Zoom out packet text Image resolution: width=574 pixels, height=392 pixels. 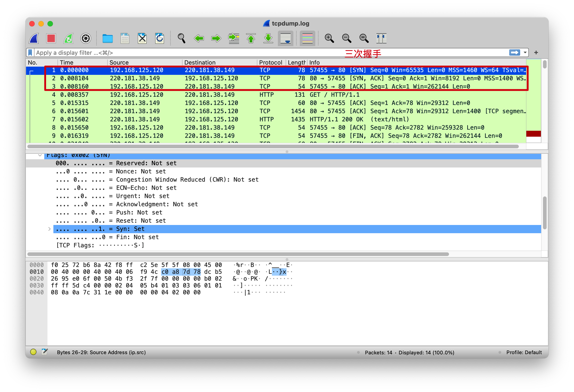347,38
